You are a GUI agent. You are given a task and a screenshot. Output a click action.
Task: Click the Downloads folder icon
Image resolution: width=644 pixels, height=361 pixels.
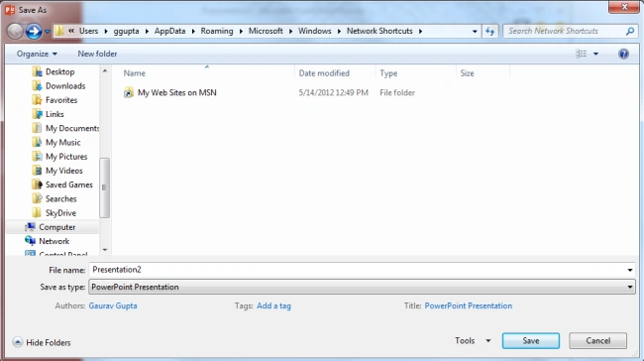37,86
